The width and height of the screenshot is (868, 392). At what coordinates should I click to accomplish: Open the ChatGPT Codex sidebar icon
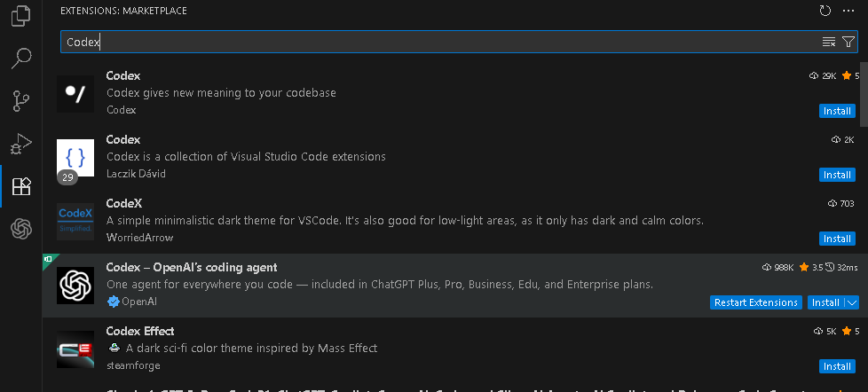coord(20,229)
